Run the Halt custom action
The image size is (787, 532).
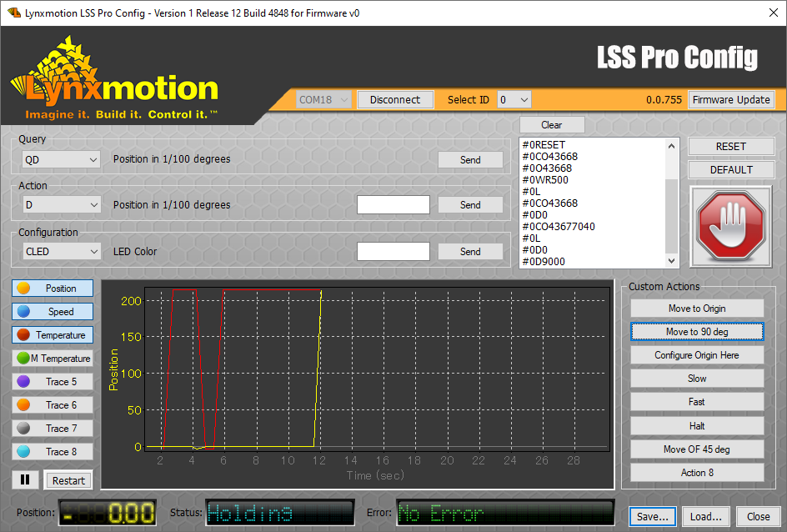pyautogui.click(x=697, y=425)
